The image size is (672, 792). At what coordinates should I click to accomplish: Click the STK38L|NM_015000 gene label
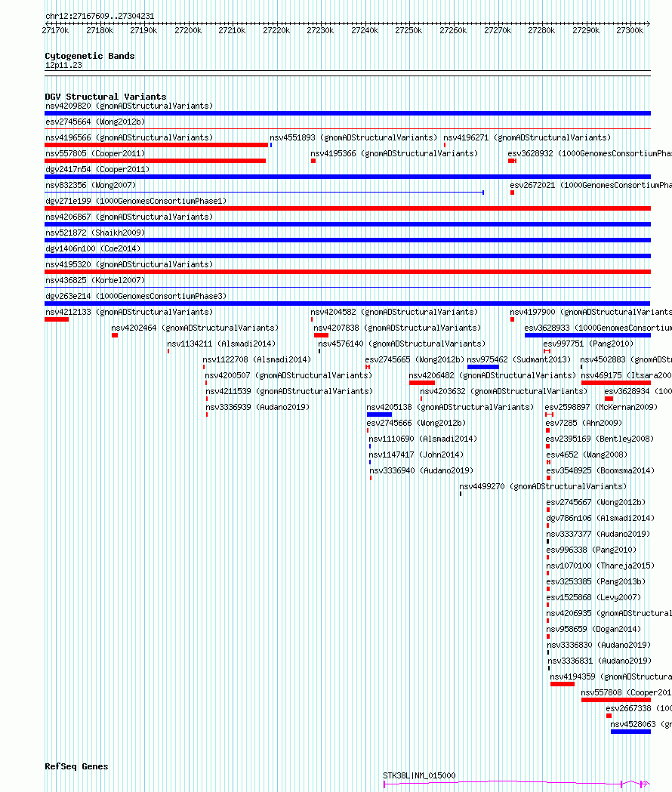click(419, 775)
